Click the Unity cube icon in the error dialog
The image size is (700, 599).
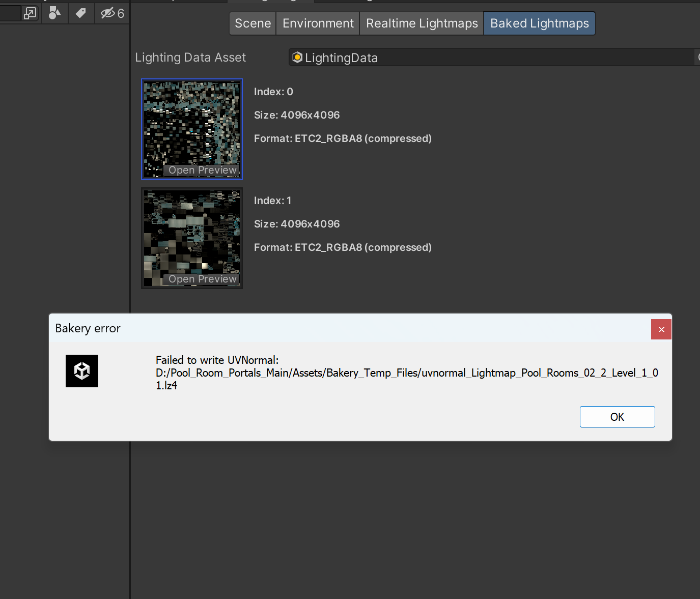point(81,371)
